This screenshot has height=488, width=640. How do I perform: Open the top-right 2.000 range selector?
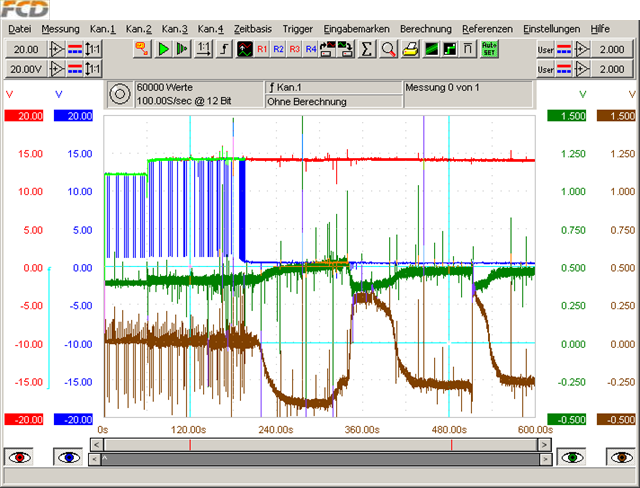pos(611,48)
